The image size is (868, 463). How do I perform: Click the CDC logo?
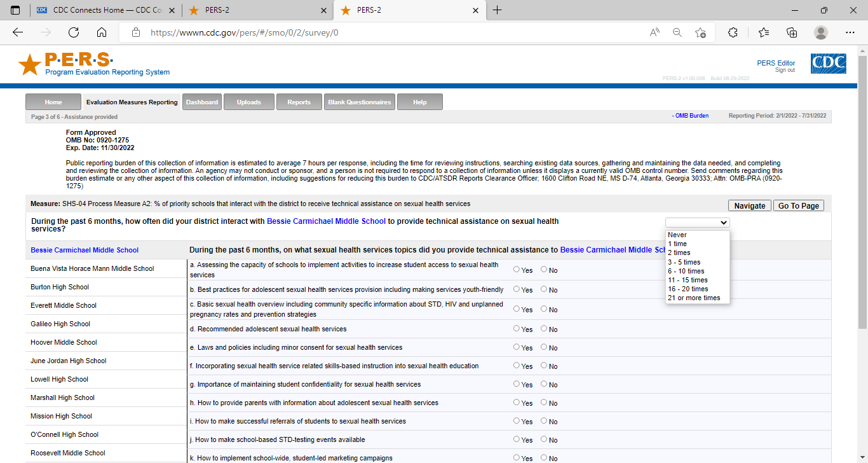828,64
